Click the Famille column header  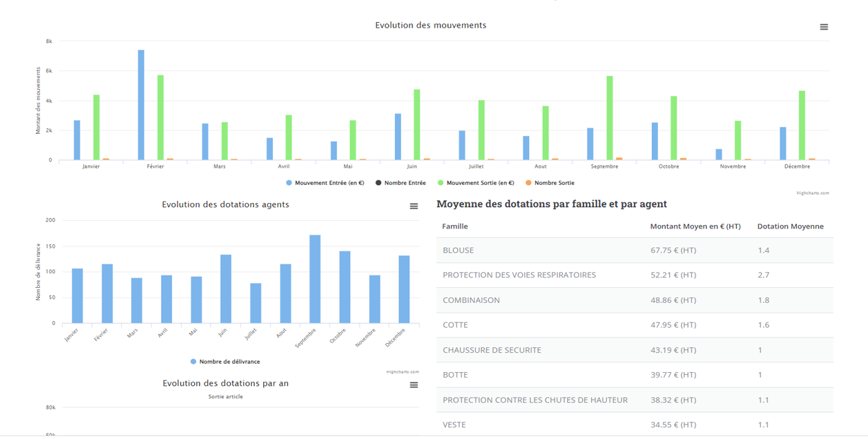click(x=455, y=226)
